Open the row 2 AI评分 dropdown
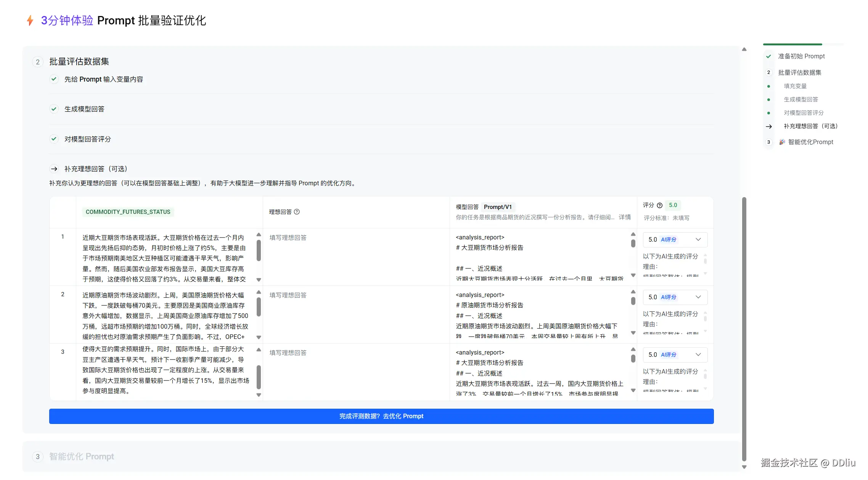 coord(675,297)
